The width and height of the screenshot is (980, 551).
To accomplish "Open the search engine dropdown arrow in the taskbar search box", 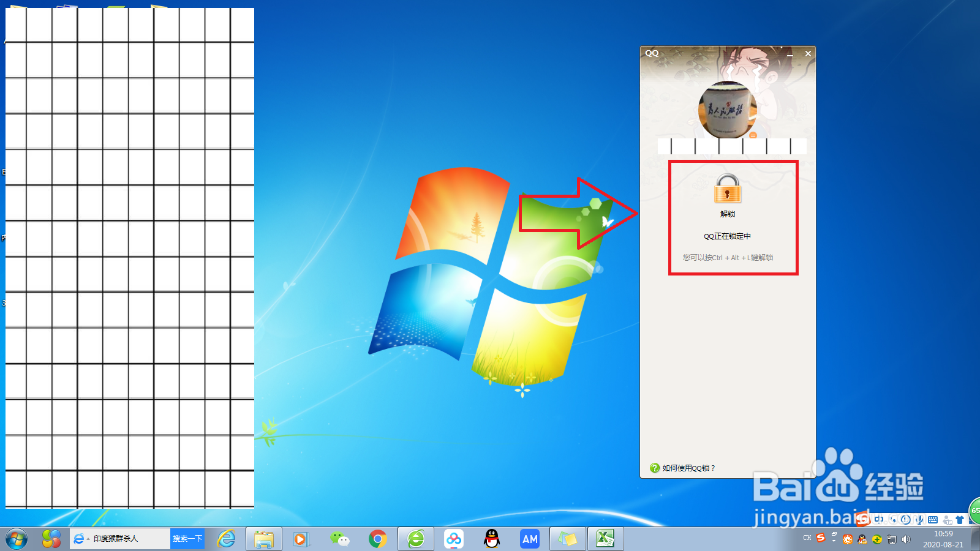I will [88, 539].
